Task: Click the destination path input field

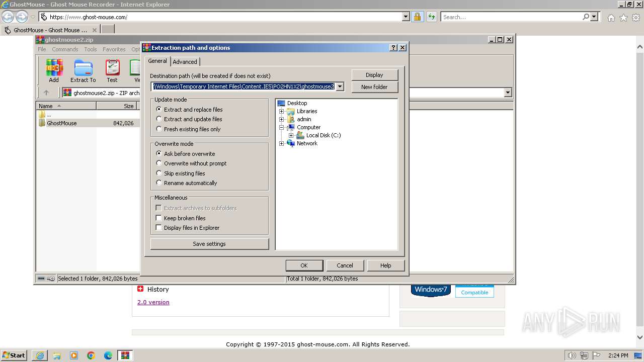Action: coord(244,86)
